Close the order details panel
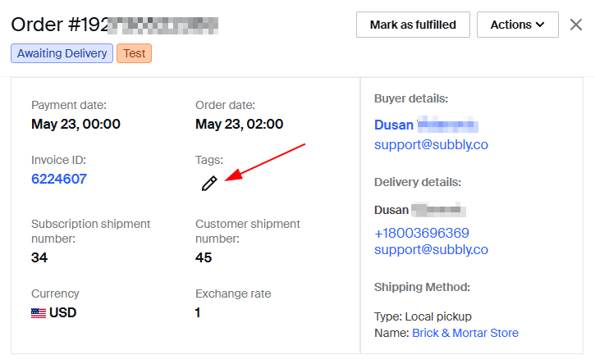 575,25
